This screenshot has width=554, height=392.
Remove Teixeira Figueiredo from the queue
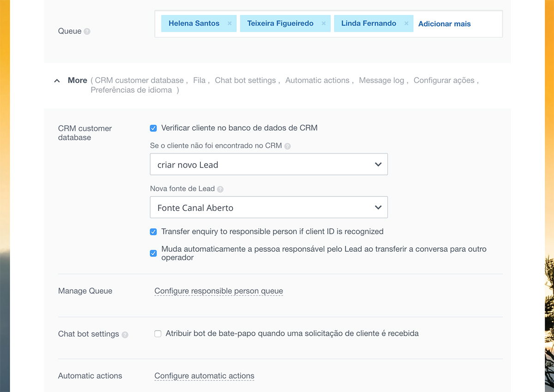point(324,24)
